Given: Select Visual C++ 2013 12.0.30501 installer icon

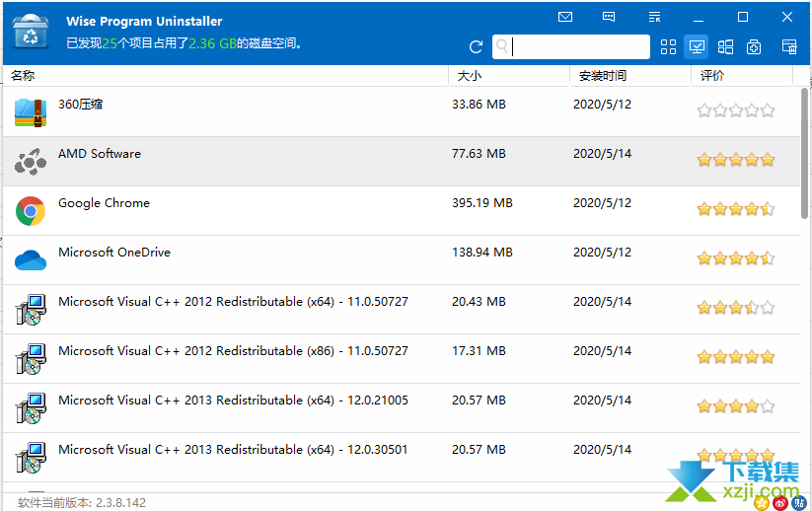Looking at the screenshot, I should (x=31, y=458).
